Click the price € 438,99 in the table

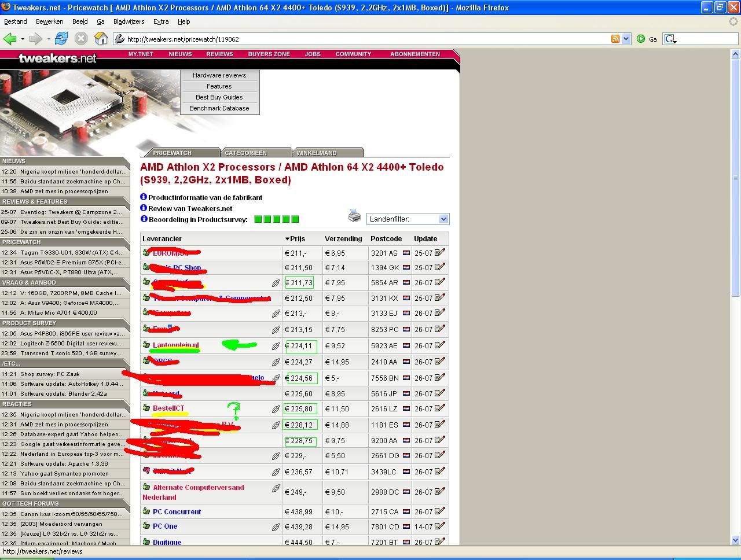(299, 512)
